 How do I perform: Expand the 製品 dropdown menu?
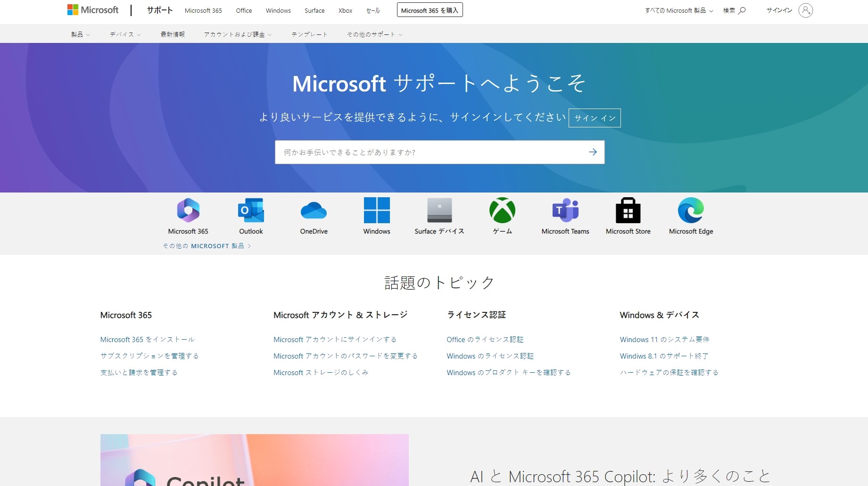click(x=80, y=34)
